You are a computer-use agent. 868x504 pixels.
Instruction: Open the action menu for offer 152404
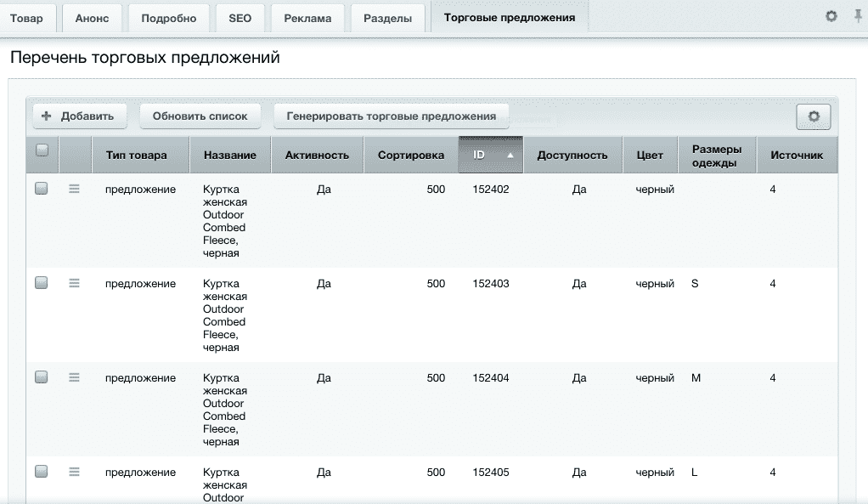[x=74, y=377]
